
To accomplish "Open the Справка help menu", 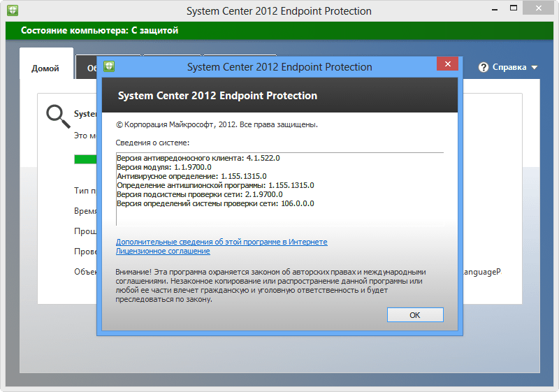I will click(x=508, y=67).
